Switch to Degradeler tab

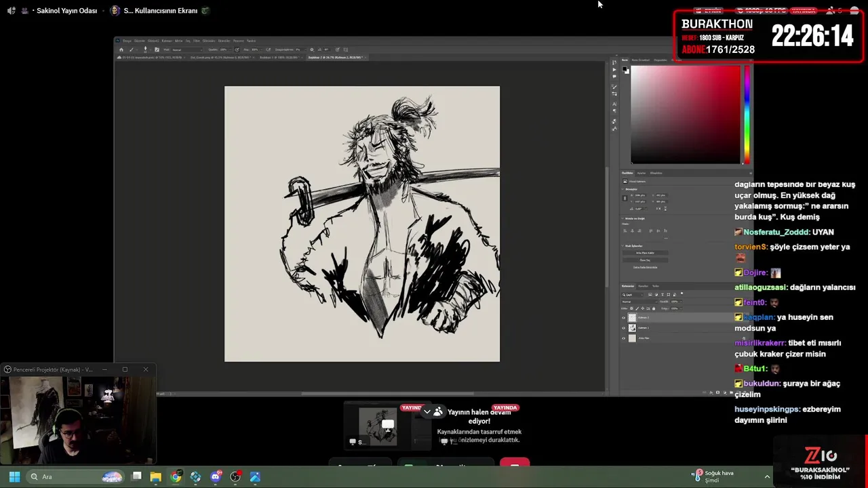tap(660, 60)
